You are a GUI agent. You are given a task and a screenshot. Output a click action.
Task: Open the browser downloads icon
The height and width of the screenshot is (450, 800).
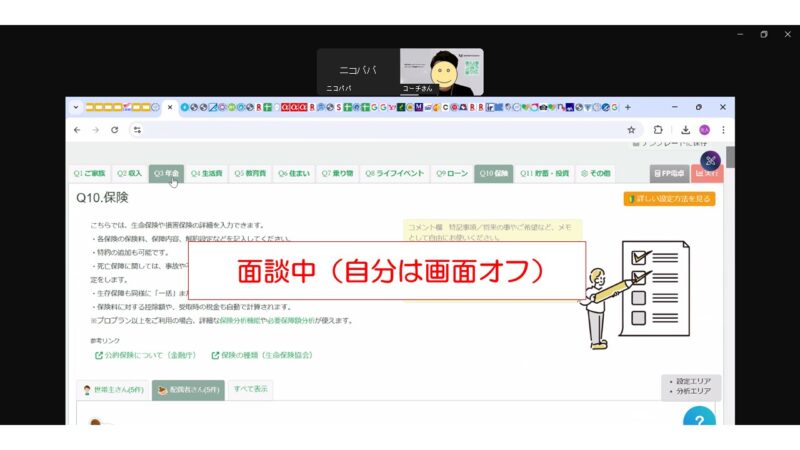[686, 130]
